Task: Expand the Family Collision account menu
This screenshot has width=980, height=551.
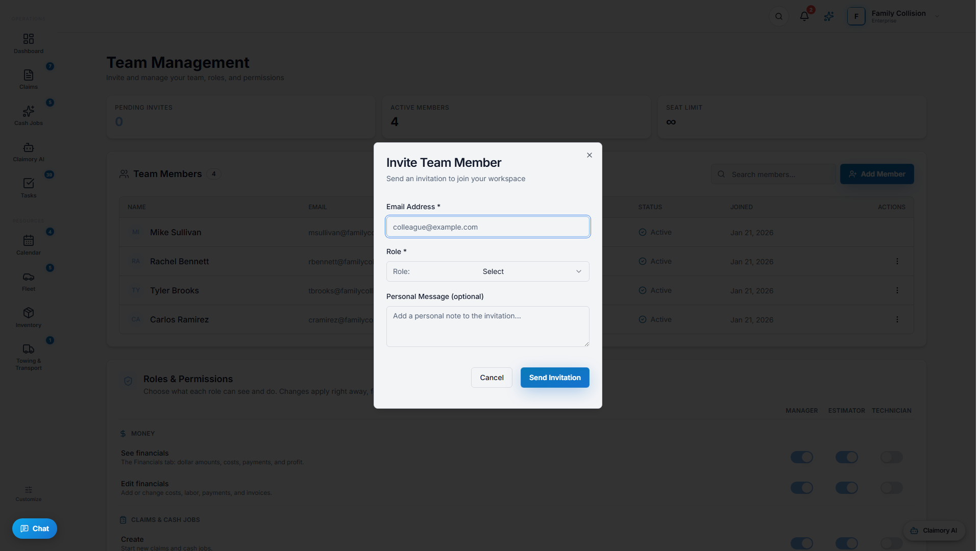Action: (x=893, y=16)
